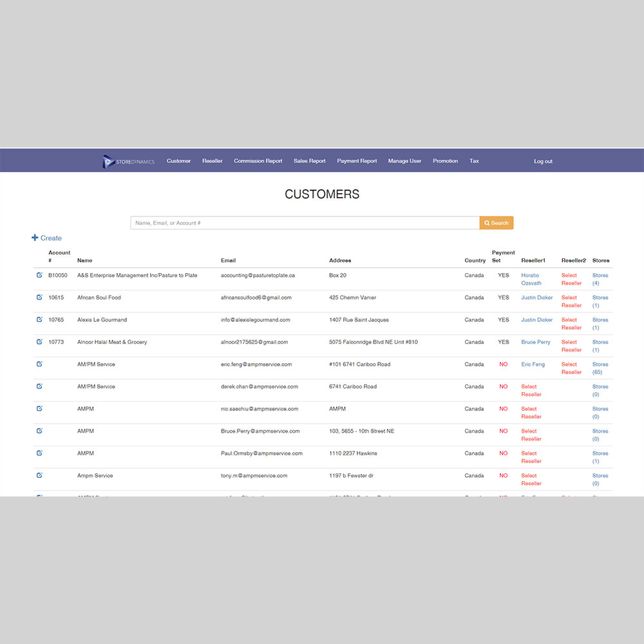Viewport: 644px width, 644px height.
Task: Open edit icon for African Soul Food
Action: (39, 298)
